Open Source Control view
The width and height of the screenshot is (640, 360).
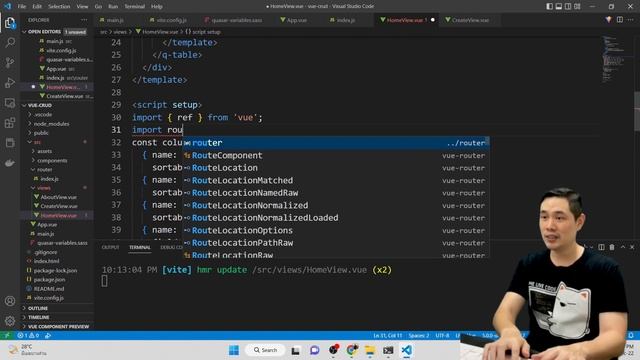(x=10, y=62)
